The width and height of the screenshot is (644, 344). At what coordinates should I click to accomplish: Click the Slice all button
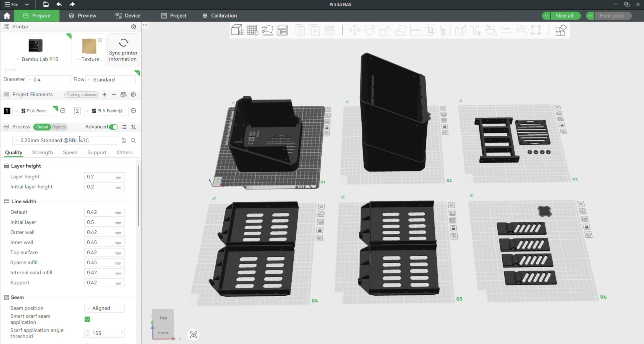coord(564,16)
